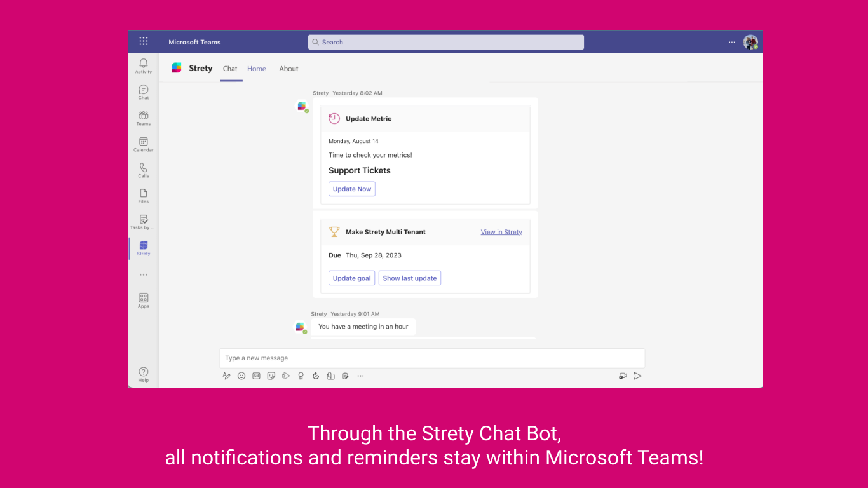
Task: Open the GIF picker
Action: click(256, 376)
